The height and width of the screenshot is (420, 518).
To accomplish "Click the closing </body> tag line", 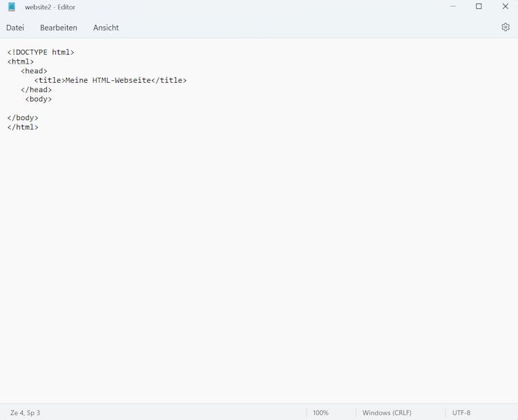I will [x=23, y=117].
